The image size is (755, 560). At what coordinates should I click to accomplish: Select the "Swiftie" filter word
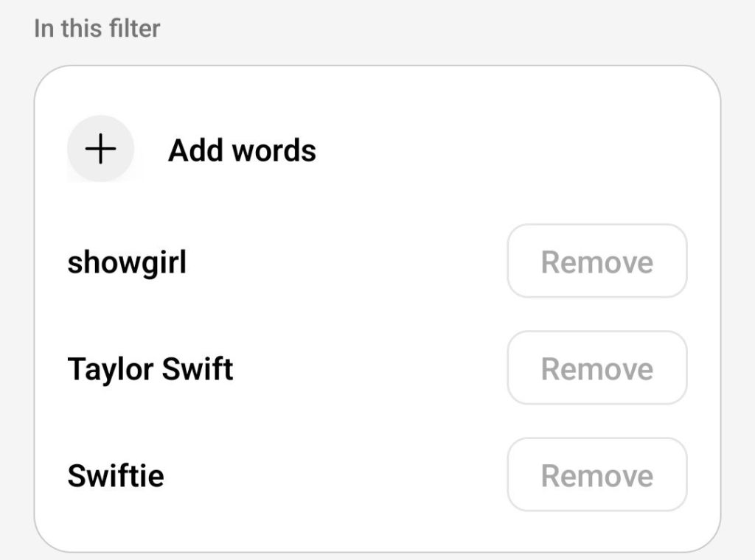116,475
